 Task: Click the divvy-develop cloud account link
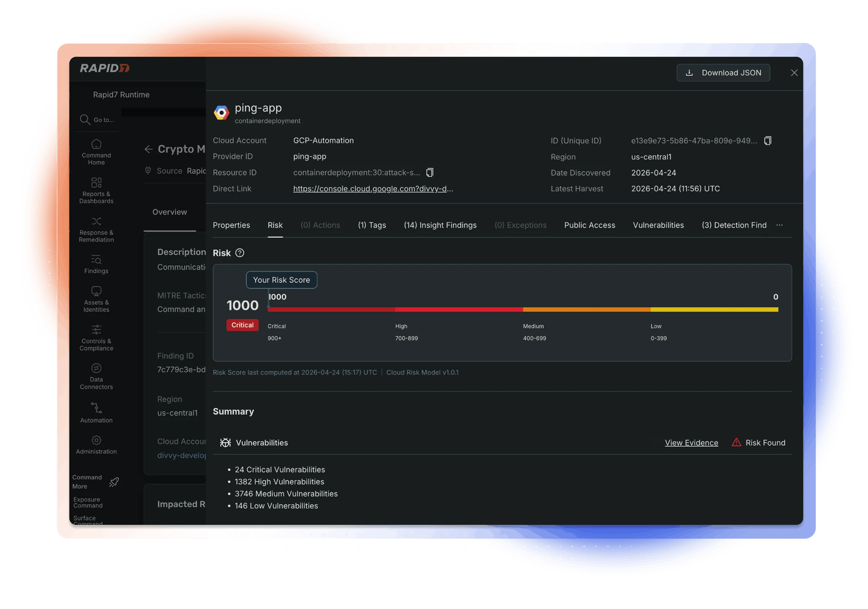pyautogui.click(x=182, y=455)
